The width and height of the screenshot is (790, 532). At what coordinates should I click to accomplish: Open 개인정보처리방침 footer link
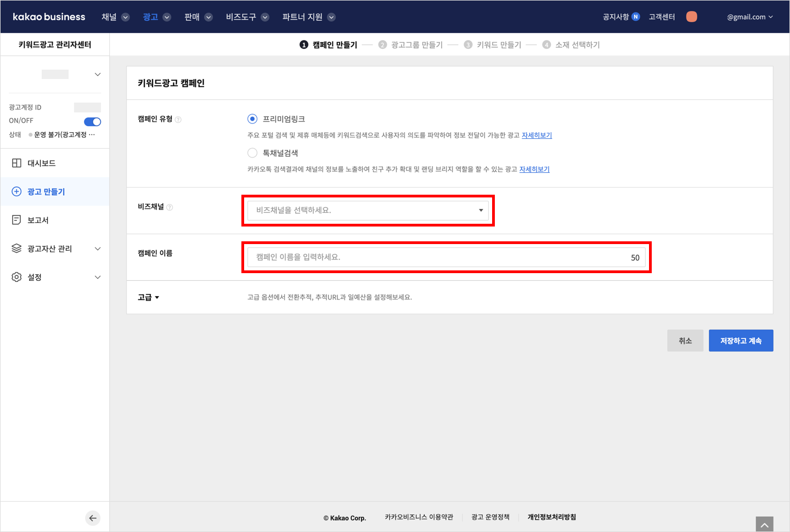pyautogui.click(x=552, y=517)
